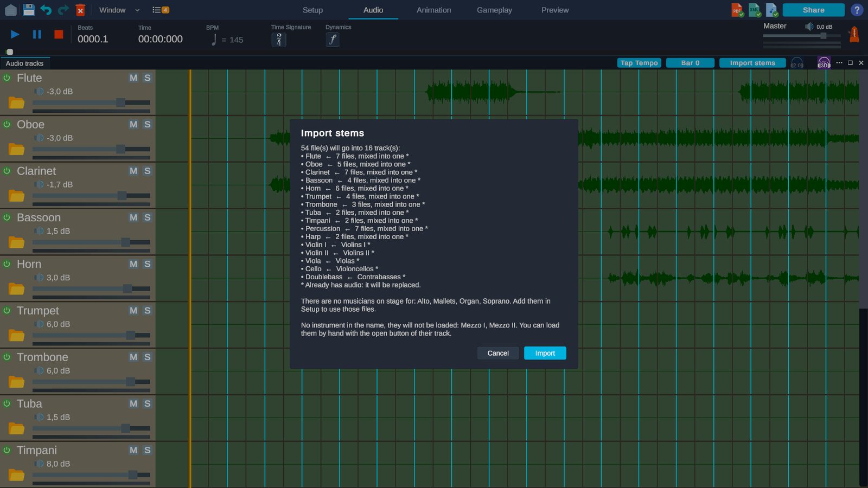Click the Share button
The width and height of the screenshot is (868, 488).
[x=813, y=10]
